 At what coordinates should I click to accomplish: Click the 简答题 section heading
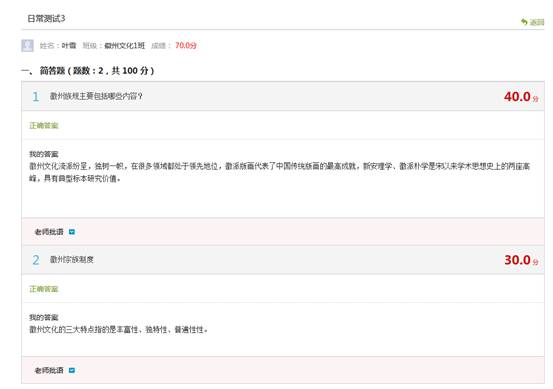(x=52, y=71)
